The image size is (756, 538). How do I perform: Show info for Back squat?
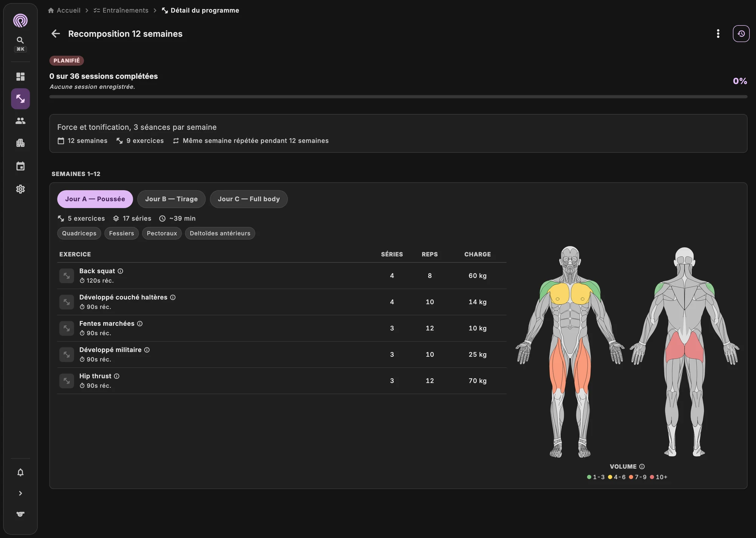120,271
